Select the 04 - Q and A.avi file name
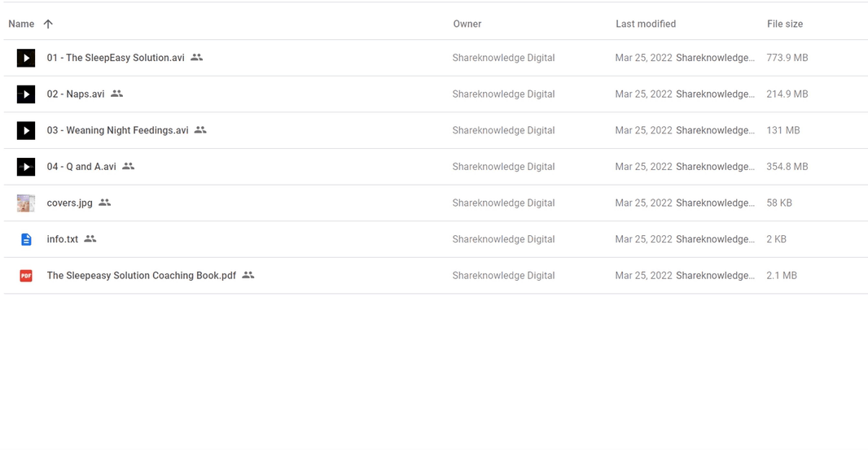 [x=81, y=167]
